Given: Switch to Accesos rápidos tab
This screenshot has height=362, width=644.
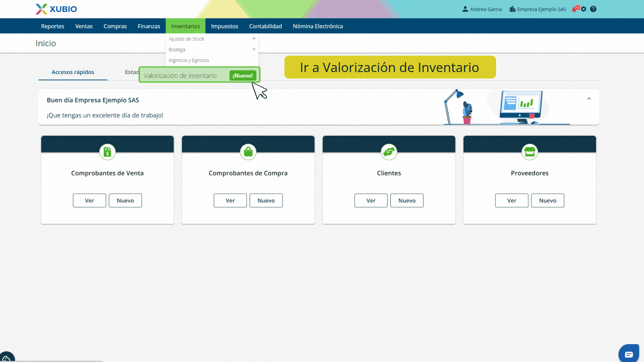Looking at the screenshot, I should (x=73, y=72).
